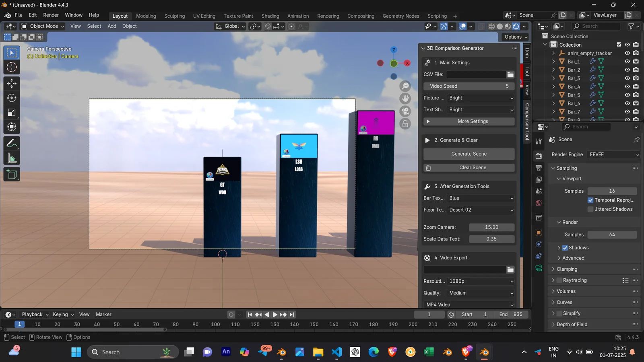The width and height of the screenshot is (644, 362).
Task: Adjust the Video Speed slider
Action: pos(469,86)
